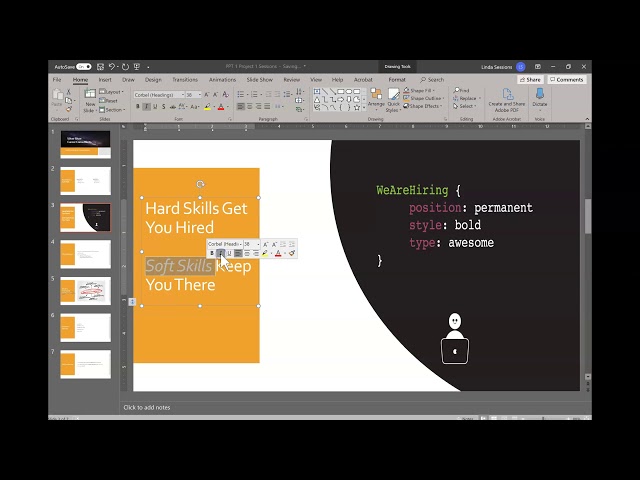Open the Select dropdown in Editing group
Image resolution: width=640 pixels, height=480 pixels.
tap(465, 106)
